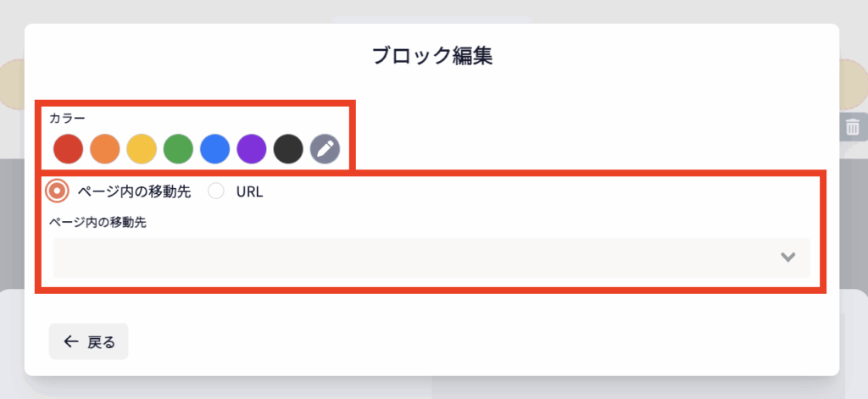
Task: Choose the orange color swatch
Action: 104,149
